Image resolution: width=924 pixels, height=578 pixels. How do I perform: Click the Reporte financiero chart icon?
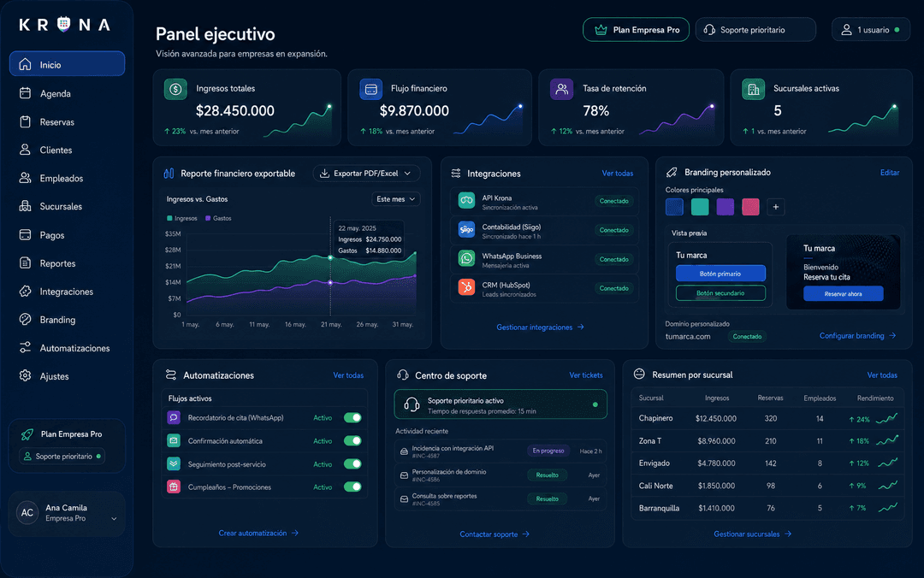[169, 174]
